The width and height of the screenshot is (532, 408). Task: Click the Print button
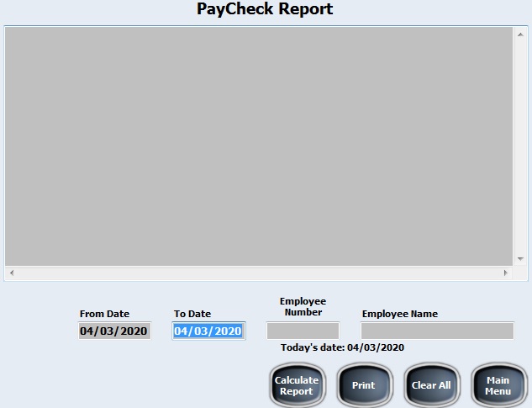pyautogui.click(x=365, y=385)
